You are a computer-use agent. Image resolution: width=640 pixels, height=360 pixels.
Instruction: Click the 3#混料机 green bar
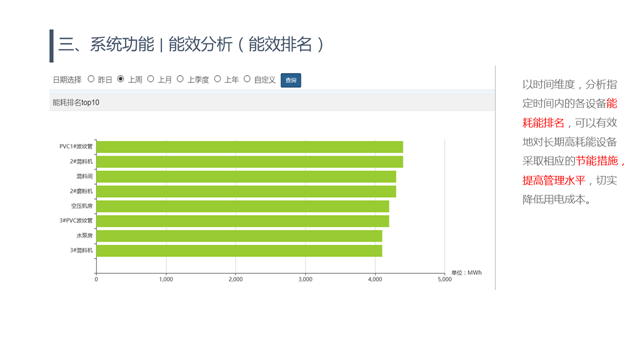point(239,251)
